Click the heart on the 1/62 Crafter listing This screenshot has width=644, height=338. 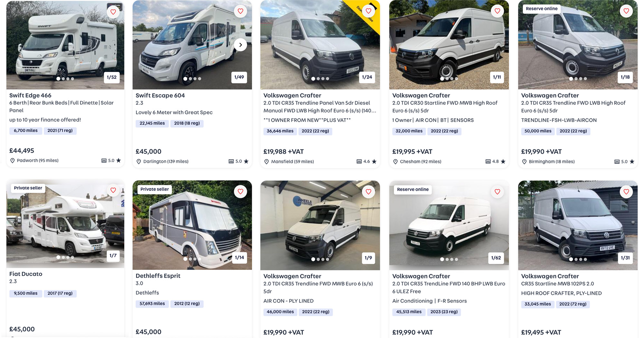(x=497, y=192)
